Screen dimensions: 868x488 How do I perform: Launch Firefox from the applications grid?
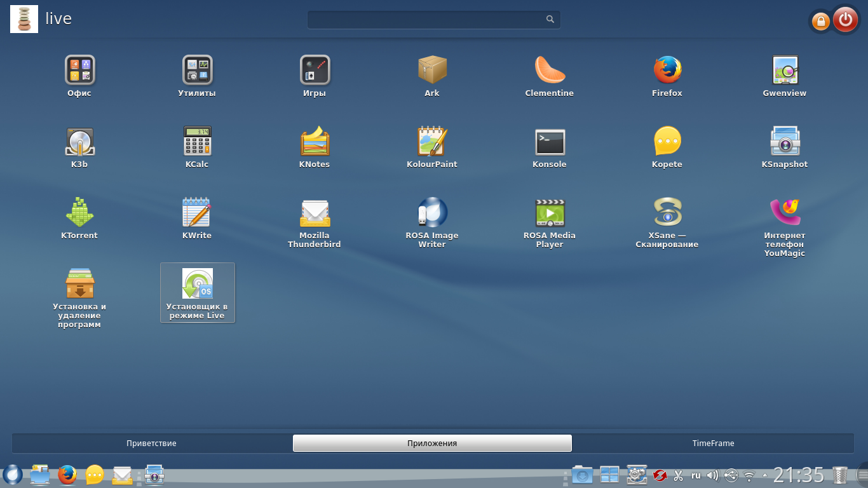667,70
